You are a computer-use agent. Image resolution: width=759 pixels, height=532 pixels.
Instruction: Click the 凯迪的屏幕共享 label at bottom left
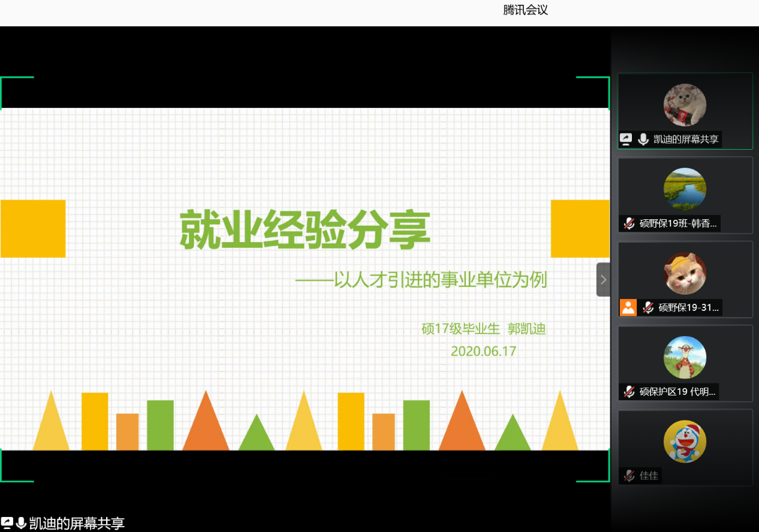coord(77,523)
